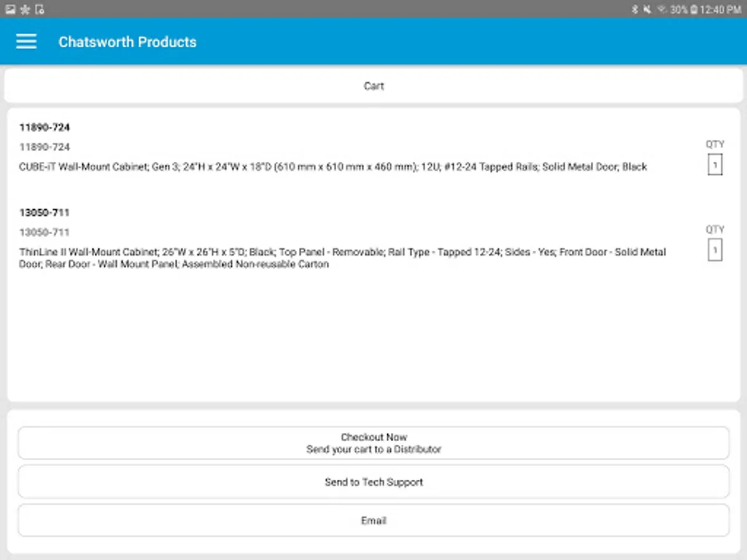Edit quantity field for item 13050-711
Image resolution: width=747 pixels, height=560 pixels.
(x=715, y=250)
